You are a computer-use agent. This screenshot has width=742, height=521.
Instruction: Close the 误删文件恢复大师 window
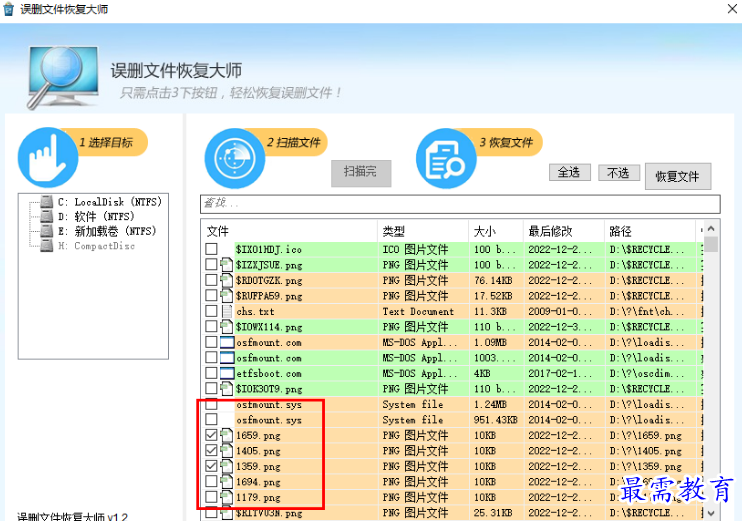[x=732, y=9]
